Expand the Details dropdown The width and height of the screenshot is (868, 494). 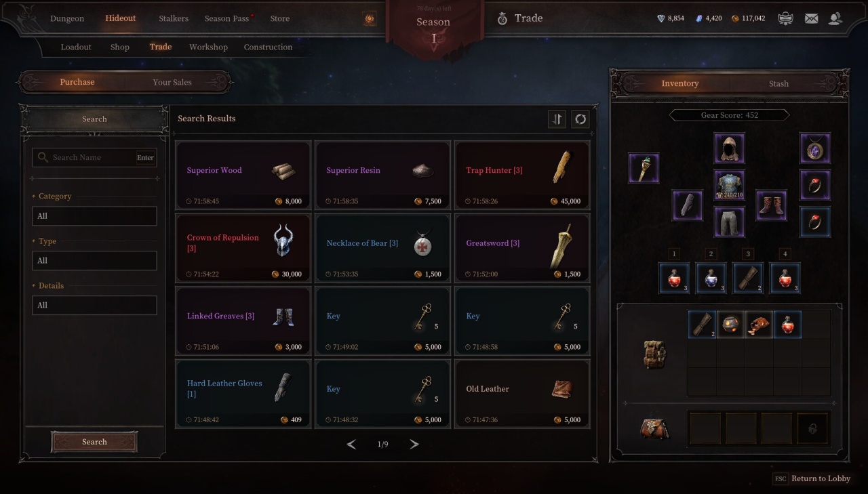[94, 306]
